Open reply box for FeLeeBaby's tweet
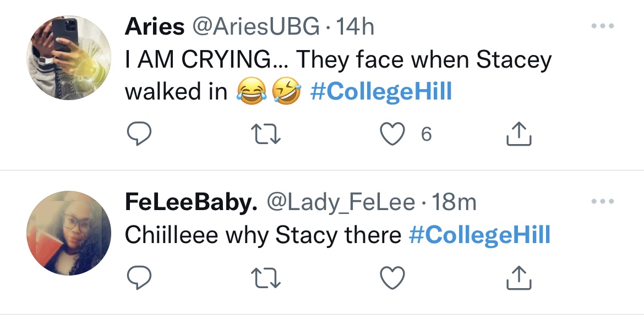 pyautogui.click(x=139, y=279)
